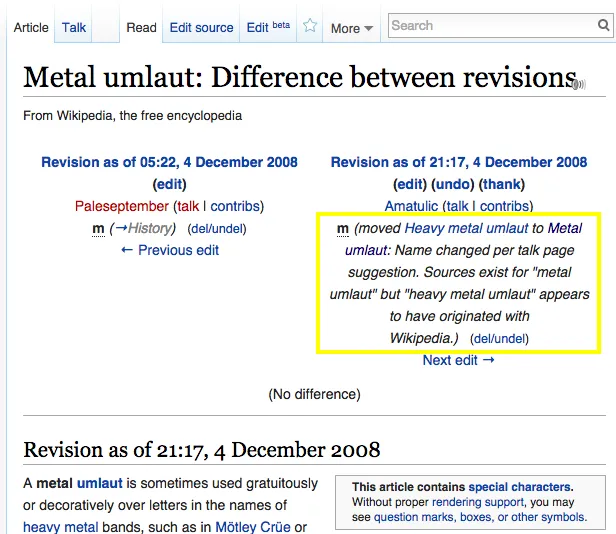This screenshot has height=534, width=616.
Task: Switch to the Talk tab
Action: click(x=74, y=27)
